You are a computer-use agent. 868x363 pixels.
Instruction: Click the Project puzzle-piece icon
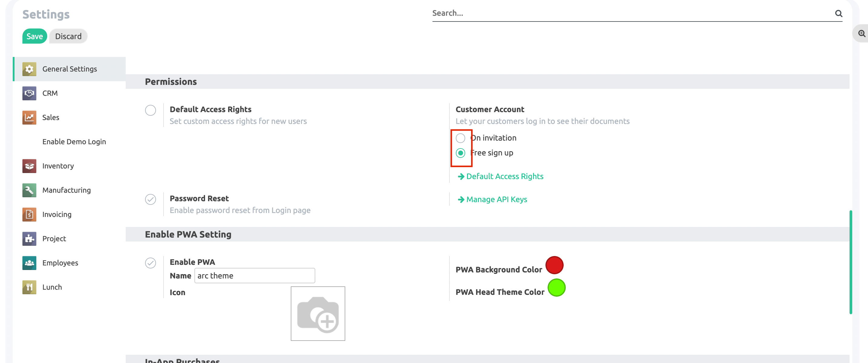[29, 239]
